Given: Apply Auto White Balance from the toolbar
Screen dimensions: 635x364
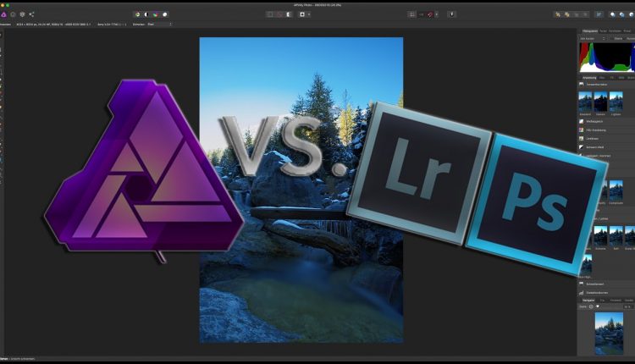Looking at the screenshot, I should coord(164,14).
